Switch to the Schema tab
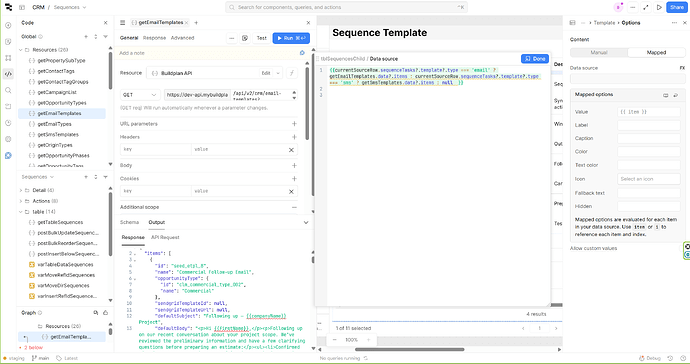The height and width of the screenshot is (364, 690). click(129, 222)
